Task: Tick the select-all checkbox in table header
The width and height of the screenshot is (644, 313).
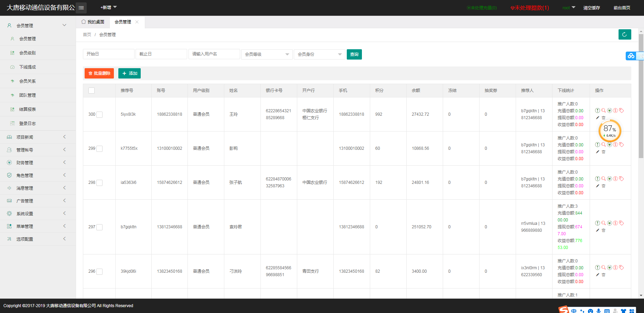Action: [x=92, y=91]
